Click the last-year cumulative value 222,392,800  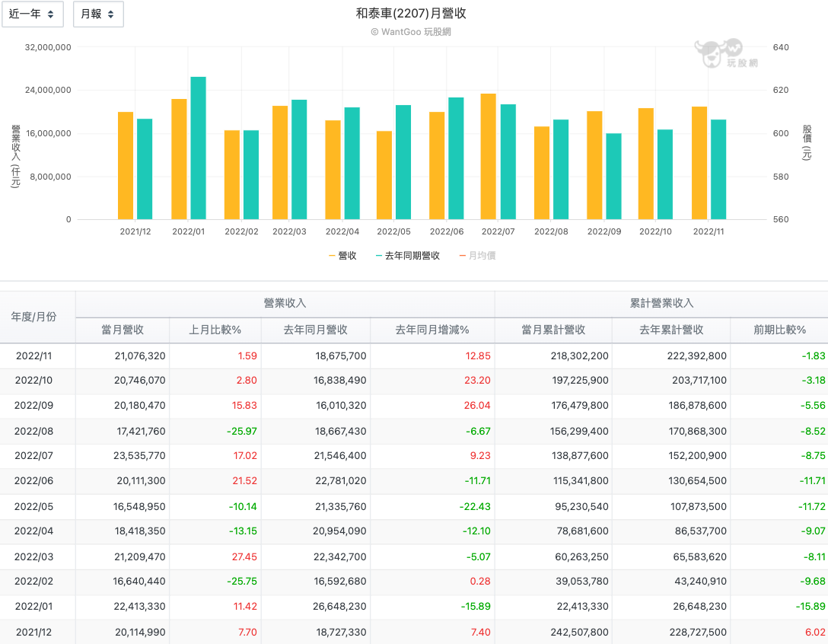[697, 356]
